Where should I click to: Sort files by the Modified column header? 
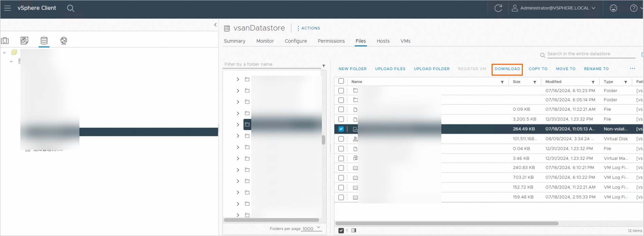tap(553, 82)
